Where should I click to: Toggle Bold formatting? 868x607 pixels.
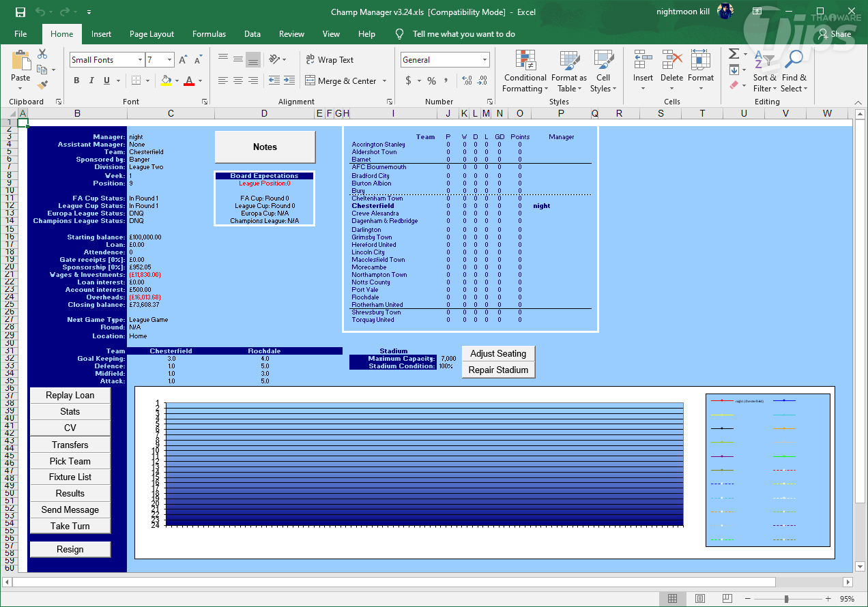(x=76, y=80)
